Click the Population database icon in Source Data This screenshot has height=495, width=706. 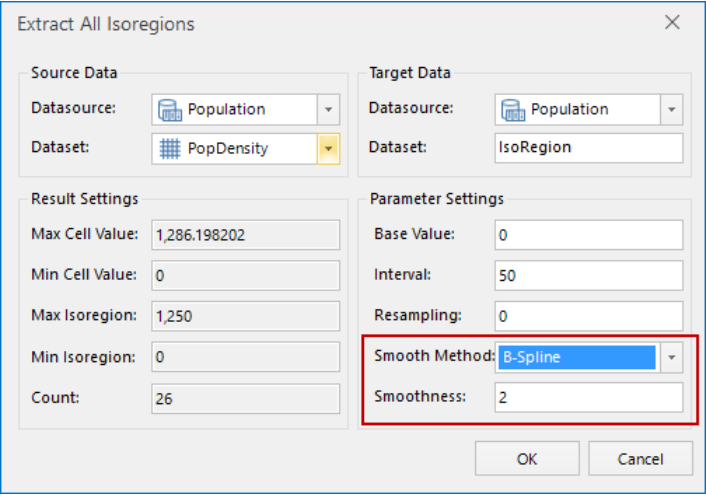pos(171,109)
